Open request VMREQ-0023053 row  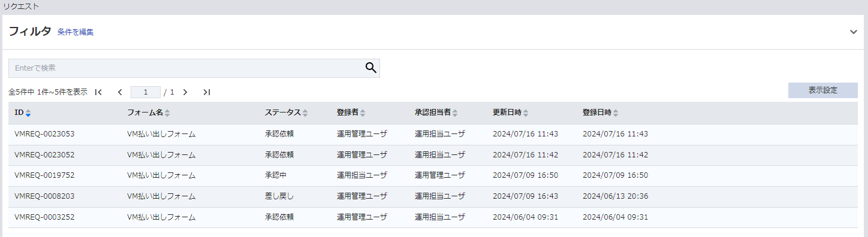click(x=433, y=134)
